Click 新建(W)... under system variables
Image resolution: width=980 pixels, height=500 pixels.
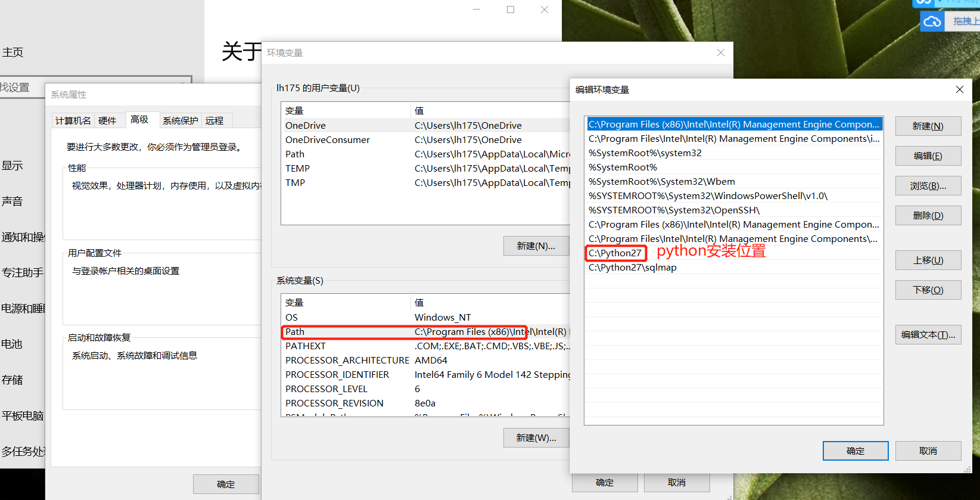(536, 438)
